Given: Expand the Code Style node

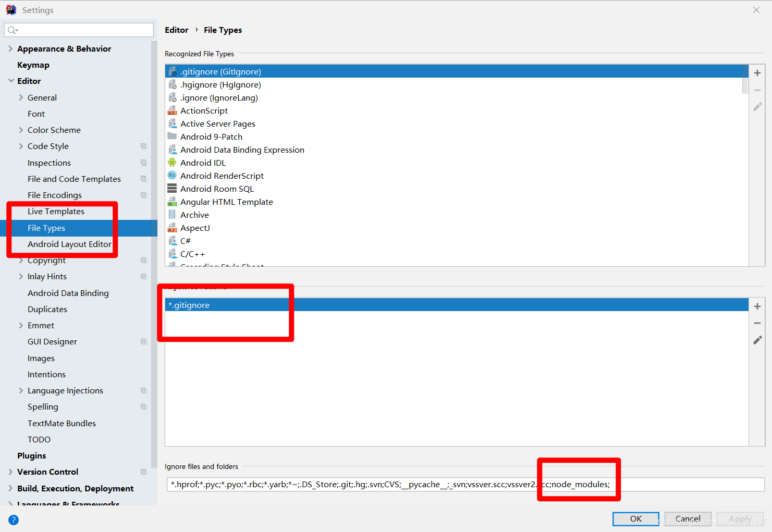Looking at the screenshot, I should 21,146.
